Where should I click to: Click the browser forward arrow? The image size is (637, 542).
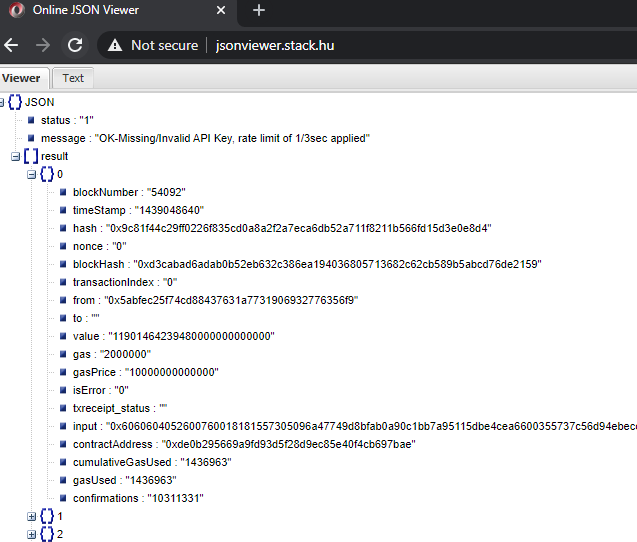(x=43, y=45)
